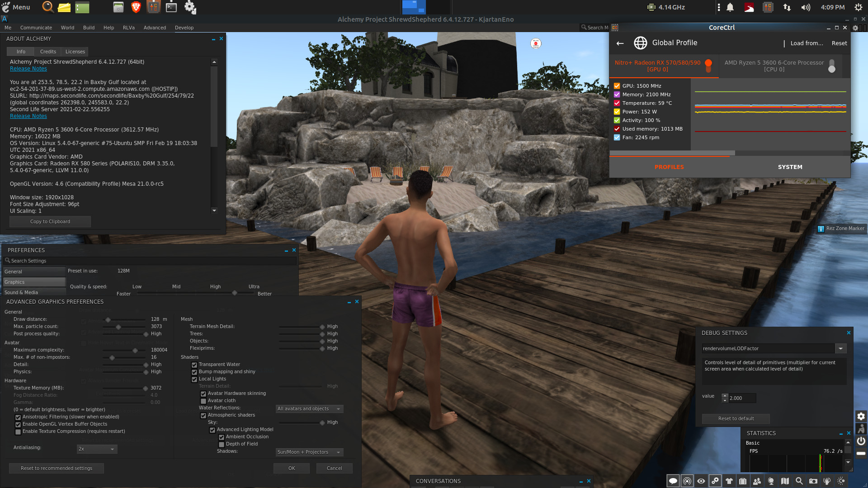Toggle Ambient Occlusion checkbox in shaders

pyautogui.click(x=221, y=437)
